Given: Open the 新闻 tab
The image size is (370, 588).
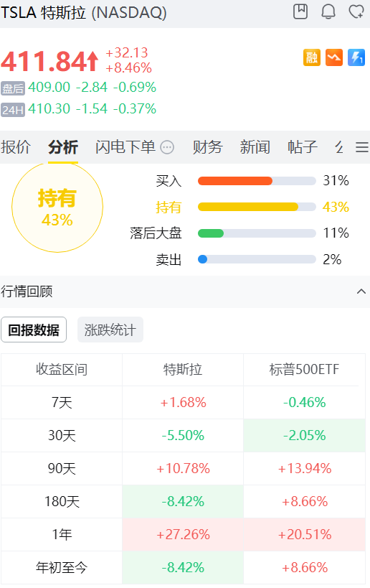Looking at the screenshot, I should (x=255, y=147).
